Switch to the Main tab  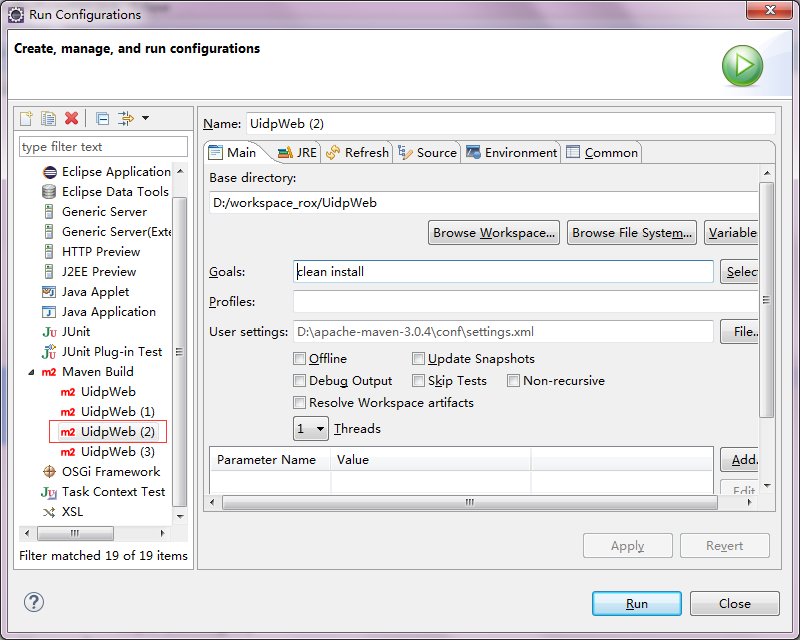233,153
